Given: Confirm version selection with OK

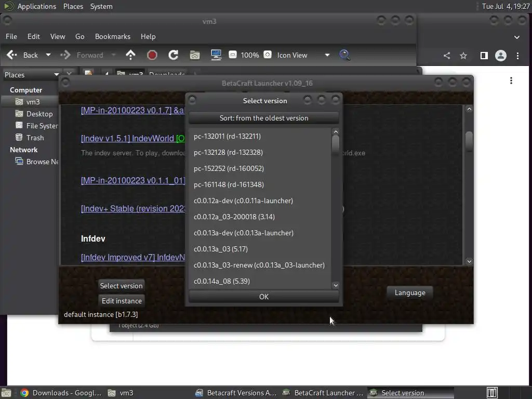Looking at the screenshot, I should 263,297.
